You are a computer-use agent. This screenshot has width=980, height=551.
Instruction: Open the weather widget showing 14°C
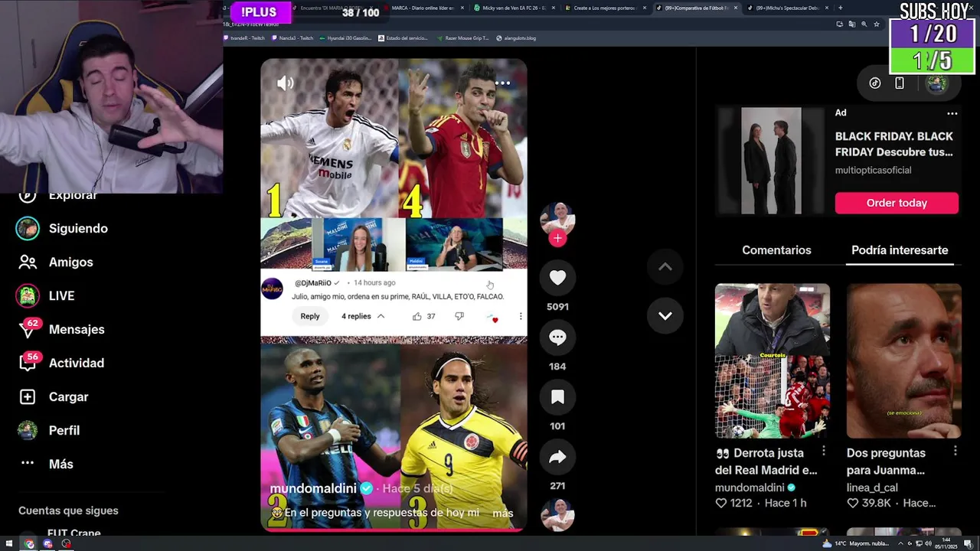click(856, 544)
